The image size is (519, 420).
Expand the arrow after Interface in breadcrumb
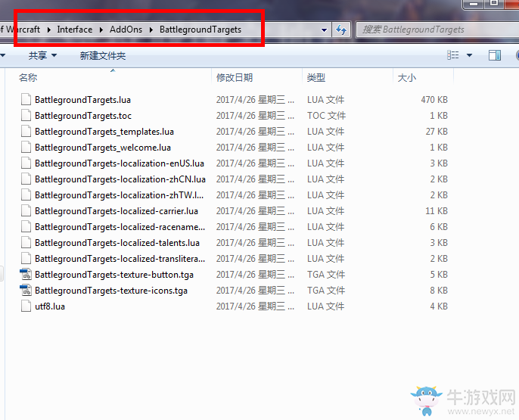click(101, 30)
